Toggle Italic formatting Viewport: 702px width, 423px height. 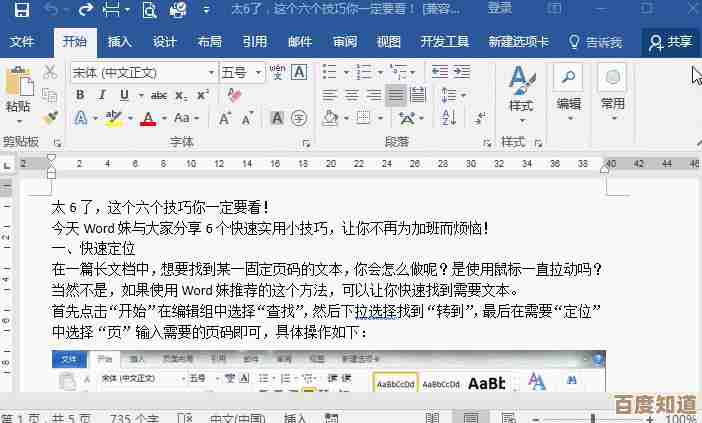[102, 95]
